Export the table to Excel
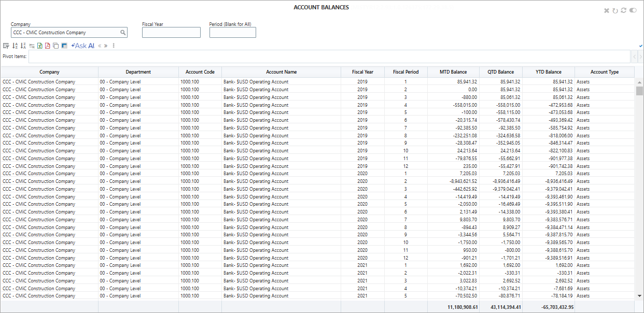 40,46
